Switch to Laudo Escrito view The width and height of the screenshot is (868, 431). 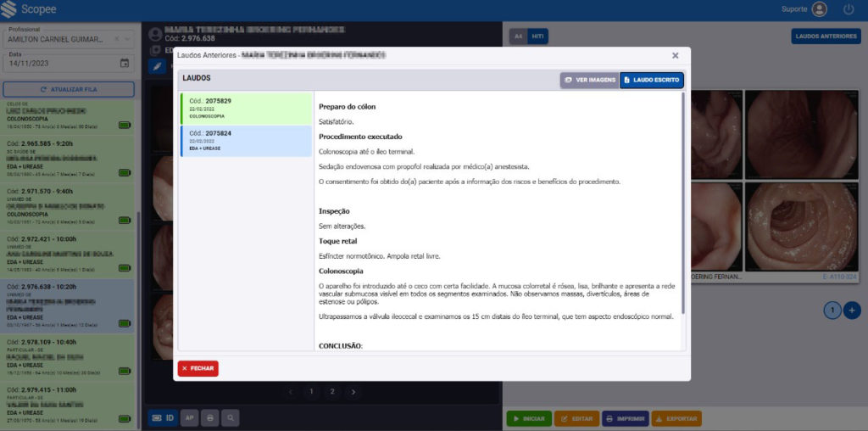point(652,81)
